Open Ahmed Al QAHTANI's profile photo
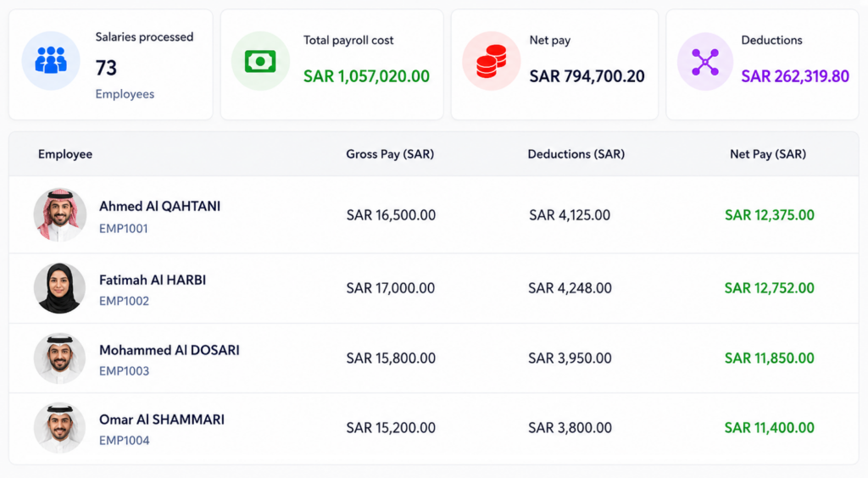Viewport: 868px width, 478px height. [60, 214]
